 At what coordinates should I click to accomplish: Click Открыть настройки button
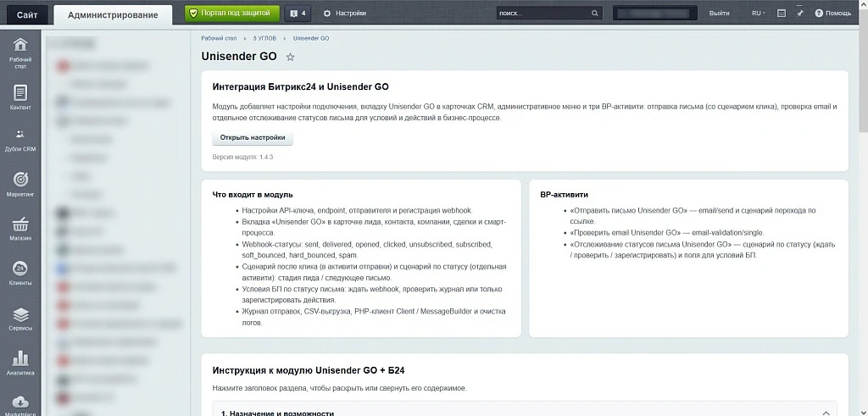coord(253,138)
